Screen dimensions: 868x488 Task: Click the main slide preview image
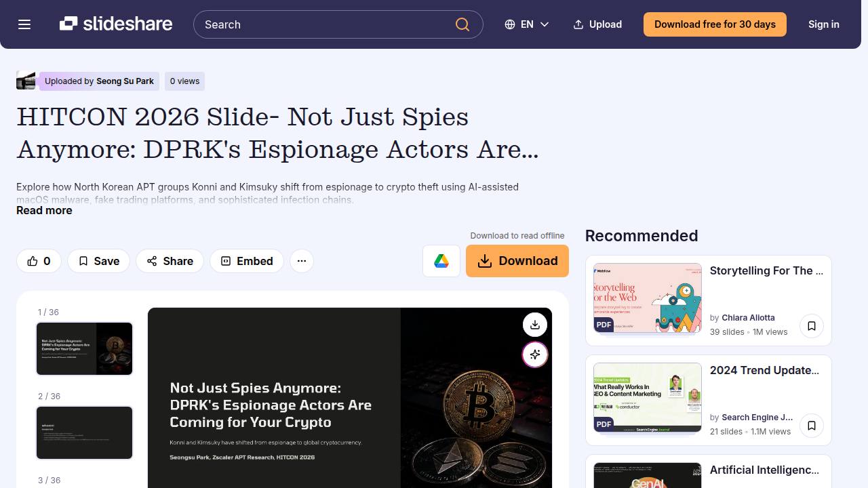[x=350, y=398]
